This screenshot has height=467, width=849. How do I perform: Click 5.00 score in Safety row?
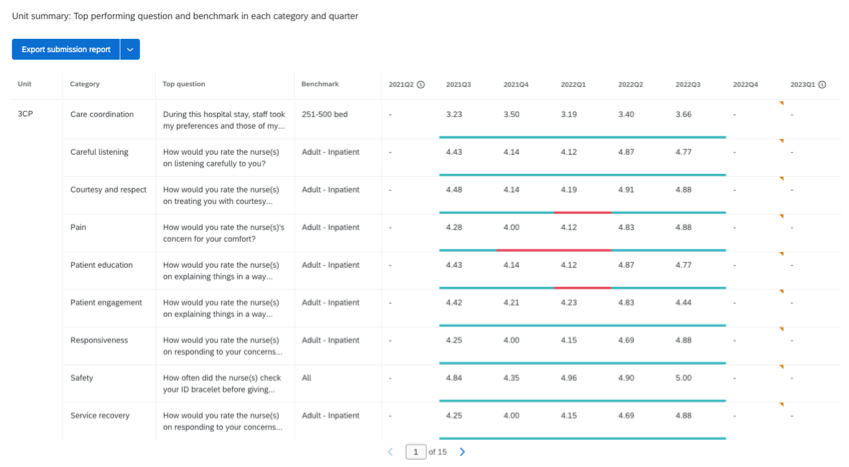click(x=683, y=378)
